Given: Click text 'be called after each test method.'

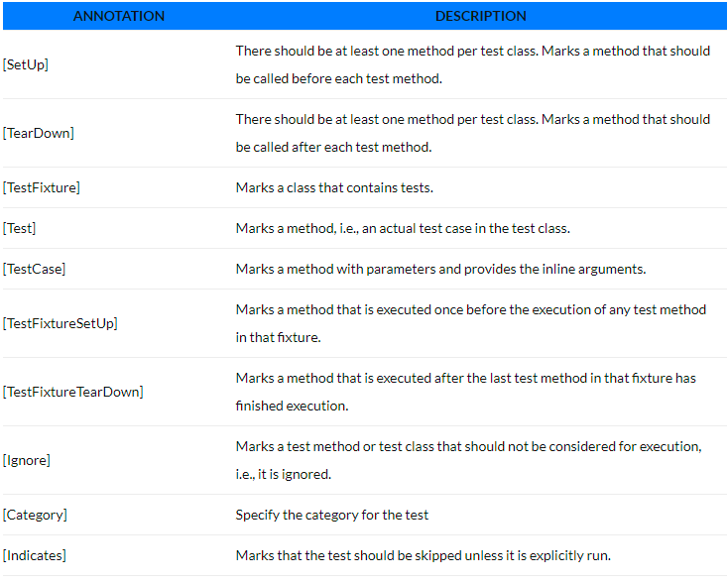Looking at the screenshot, I should [334, 147].
